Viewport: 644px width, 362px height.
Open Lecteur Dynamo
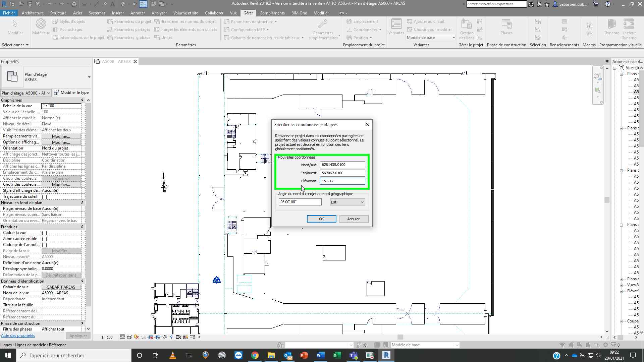click(629, 29)
